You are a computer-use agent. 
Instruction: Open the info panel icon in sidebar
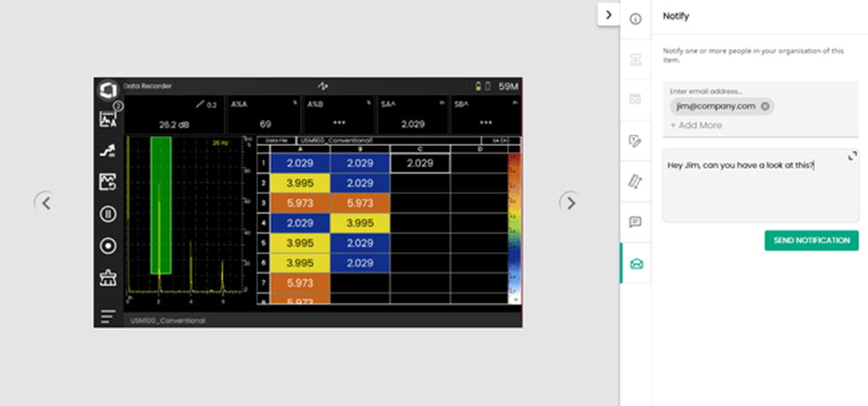tap(636, 19)
